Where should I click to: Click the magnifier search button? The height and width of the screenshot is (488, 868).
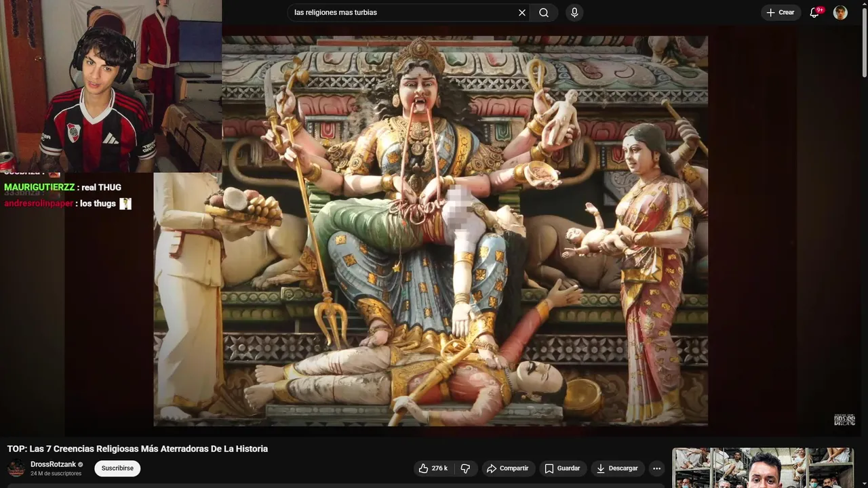click(x=544, y=12)
